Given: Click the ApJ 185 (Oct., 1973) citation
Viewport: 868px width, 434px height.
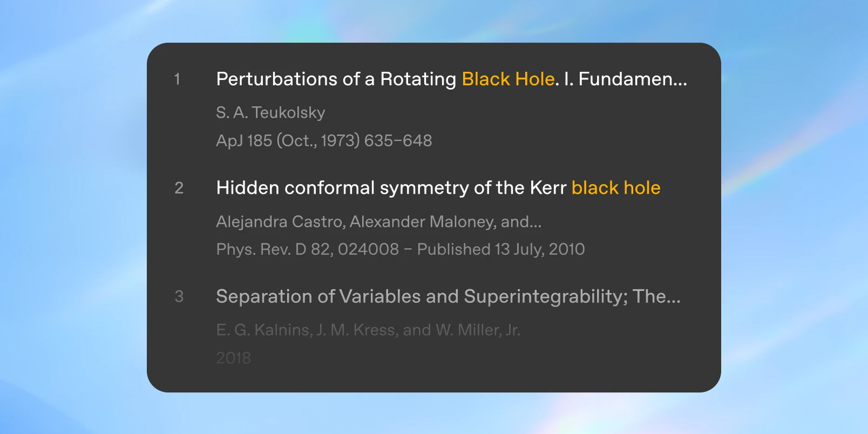Looking at the screenshot, I should coord(324,141).
